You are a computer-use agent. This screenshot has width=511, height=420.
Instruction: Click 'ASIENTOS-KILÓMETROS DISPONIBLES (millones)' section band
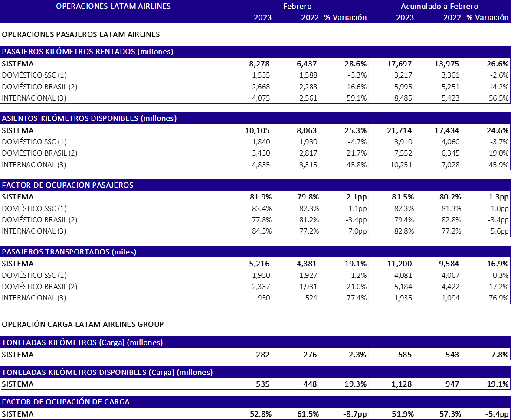pyautogui.click(x=255, y=118)
